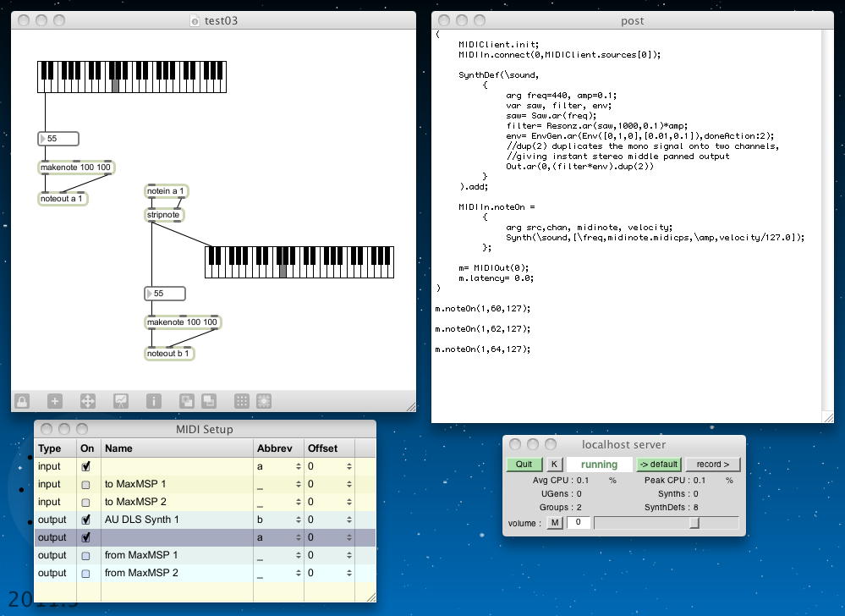845x616 pixels.
Task: Click the Quit button on localhost server
Action: click(x=524, y=464)
